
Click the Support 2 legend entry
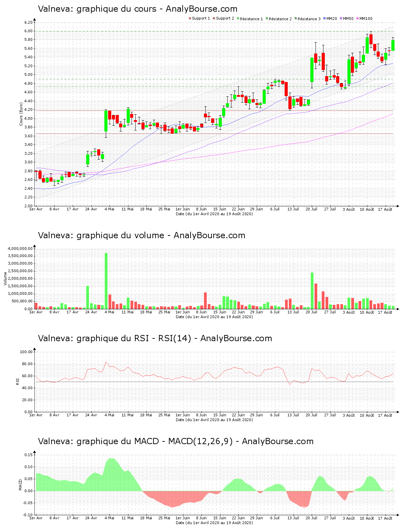pyautogui.click(x=223, y=19)
